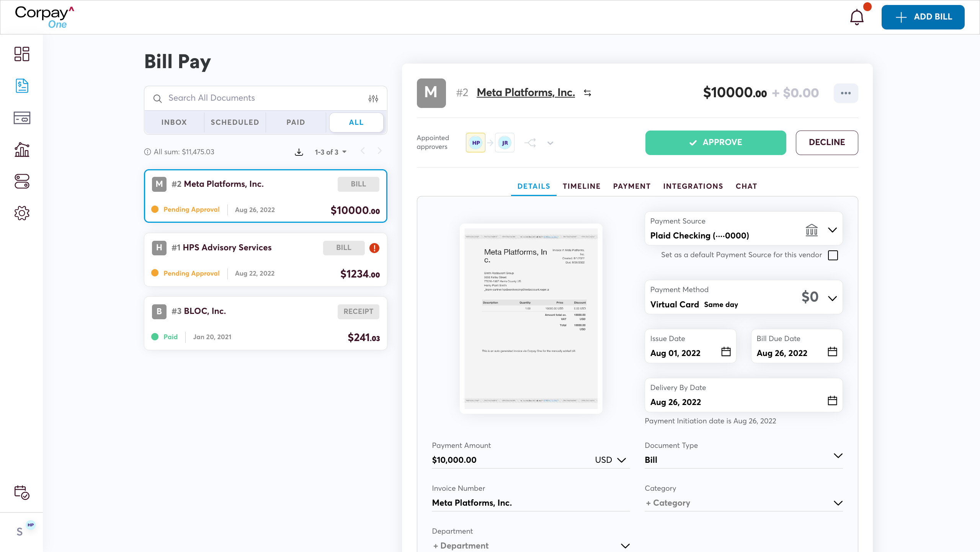This screenshot has width=980, height=552.
Task: Click the Corpay One logo
Action: (44, 17)
